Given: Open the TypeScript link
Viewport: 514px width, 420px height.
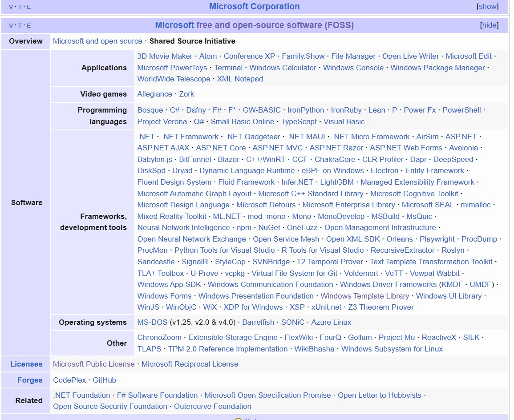Looking at the screenshot, I should (299, 121).
